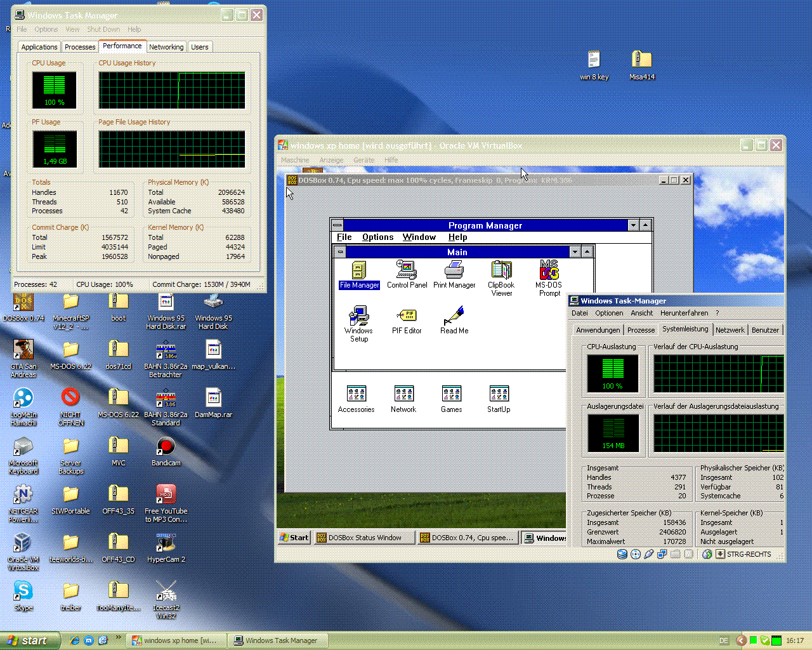This screenshot has width=812, height=650.
Task: Click VirtualBox hard disk activity indicator
Action: coord(622,554)
